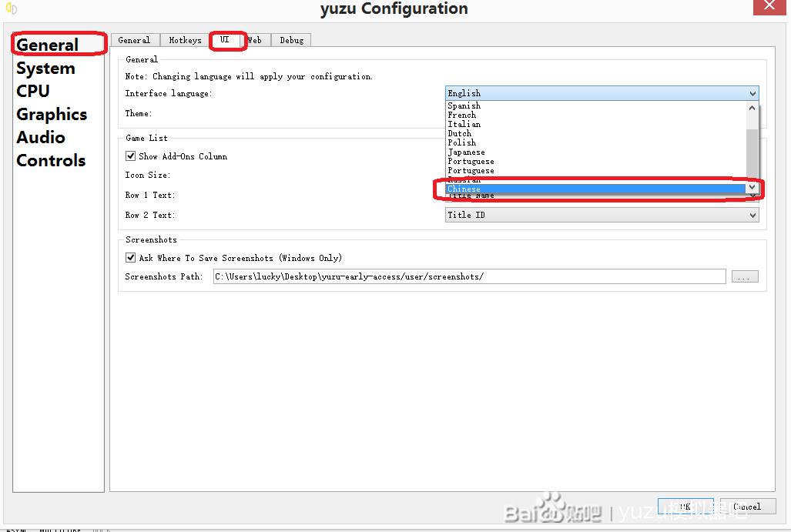Open the System category
This screenshot has height=532, width=791.
pos(45,68)
